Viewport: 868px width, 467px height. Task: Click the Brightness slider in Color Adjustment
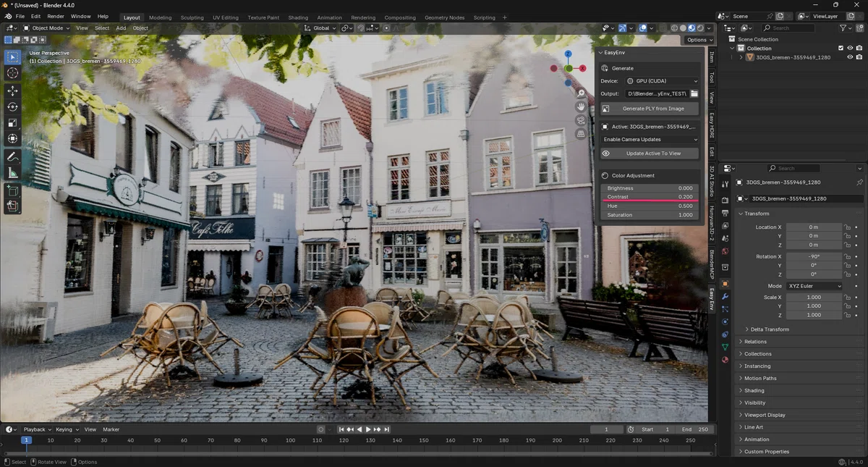[650, 188]
